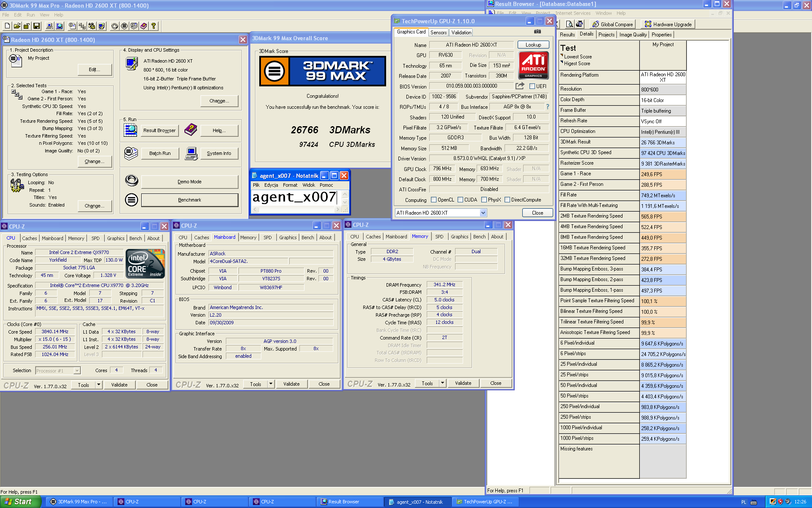Screen dimensions: 812x508
Task: Click Validate in the Mainboard CPU-Z window
Action: 291,384
